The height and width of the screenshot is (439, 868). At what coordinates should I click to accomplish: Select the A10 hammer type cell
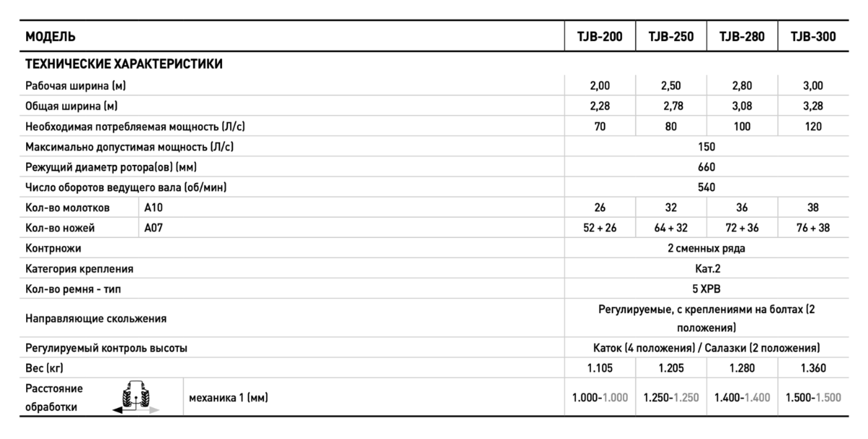pos(154,208)
